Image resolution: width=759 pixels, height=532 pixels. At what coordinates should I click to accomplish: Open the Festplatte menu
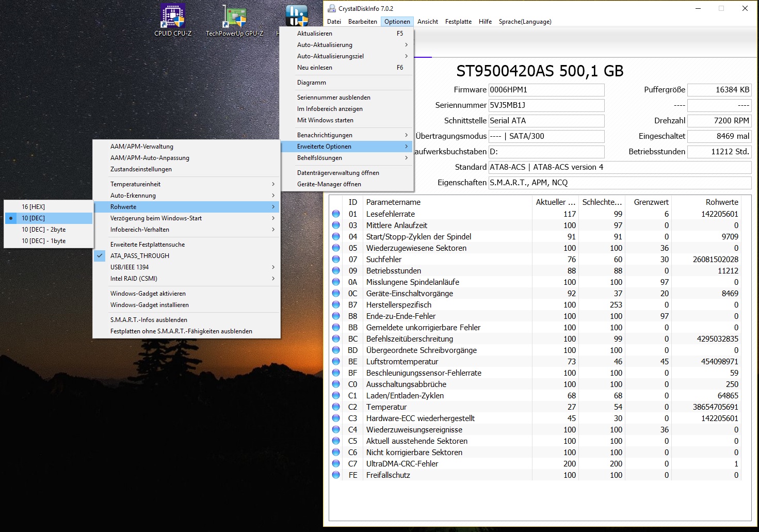pos(458,22)
